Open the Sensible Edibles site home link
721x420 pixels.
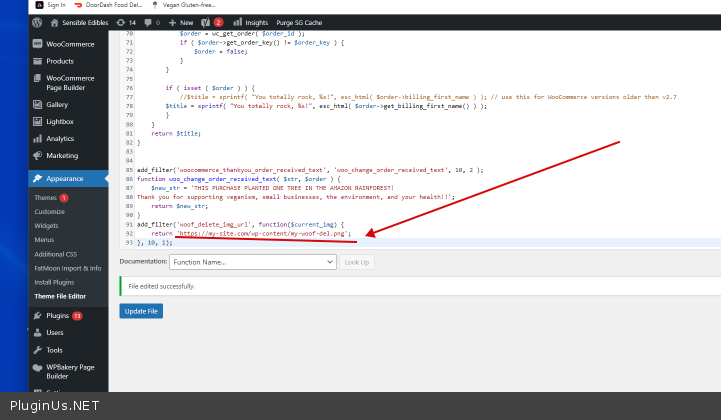click(x=79, y=21)
